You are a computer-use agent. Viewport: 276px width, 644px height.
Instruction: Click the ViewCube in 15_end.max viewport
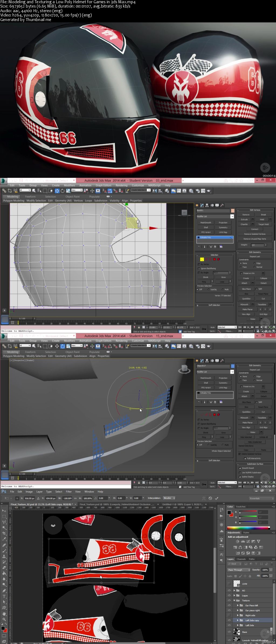coord(184,369)
